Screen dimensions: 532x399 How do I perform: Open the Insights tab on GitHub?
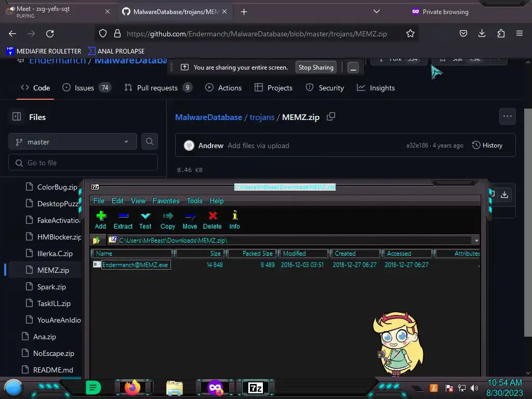click(x=376, y=88)
